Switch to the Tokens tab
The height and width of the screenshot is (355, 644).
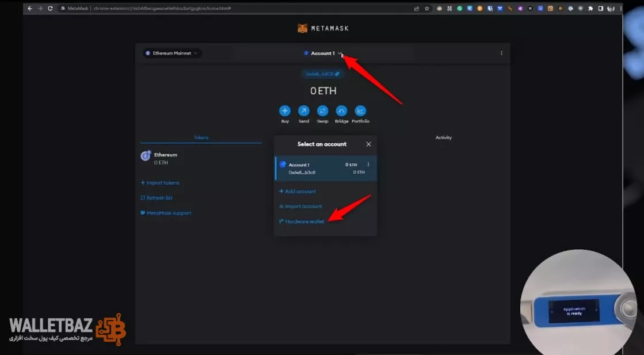201,138
